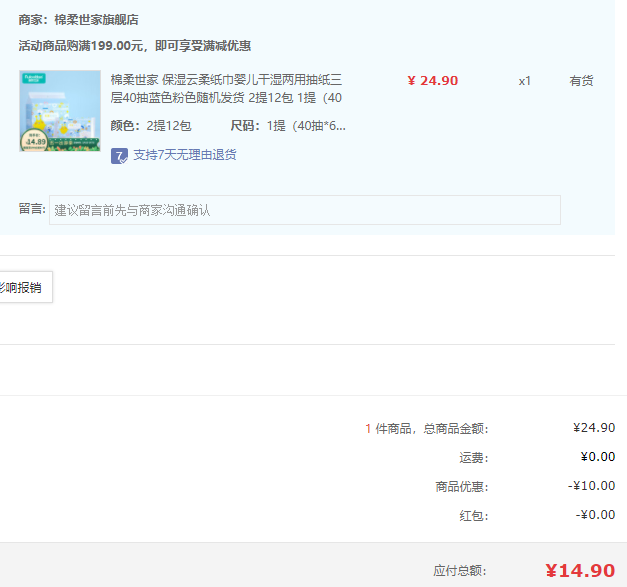Click total goods amount ¥24.90
This screenshot has height=587, width=627.
tap(594, 428)
